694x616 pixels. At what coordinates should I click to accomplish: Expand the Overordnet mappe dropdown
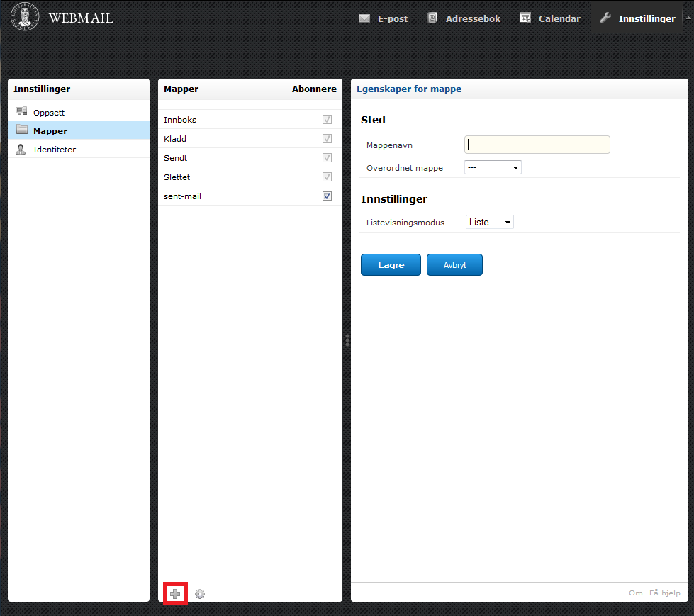point(493,168)
